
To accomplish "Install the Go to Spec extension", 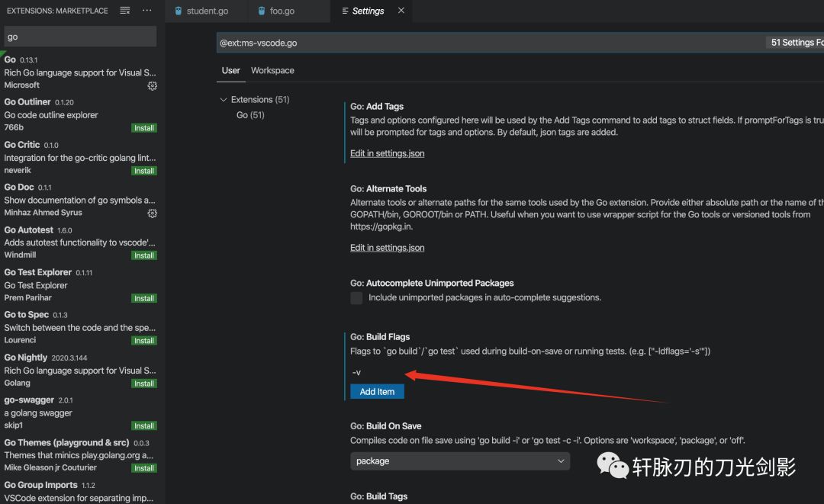I will point(144,341).
